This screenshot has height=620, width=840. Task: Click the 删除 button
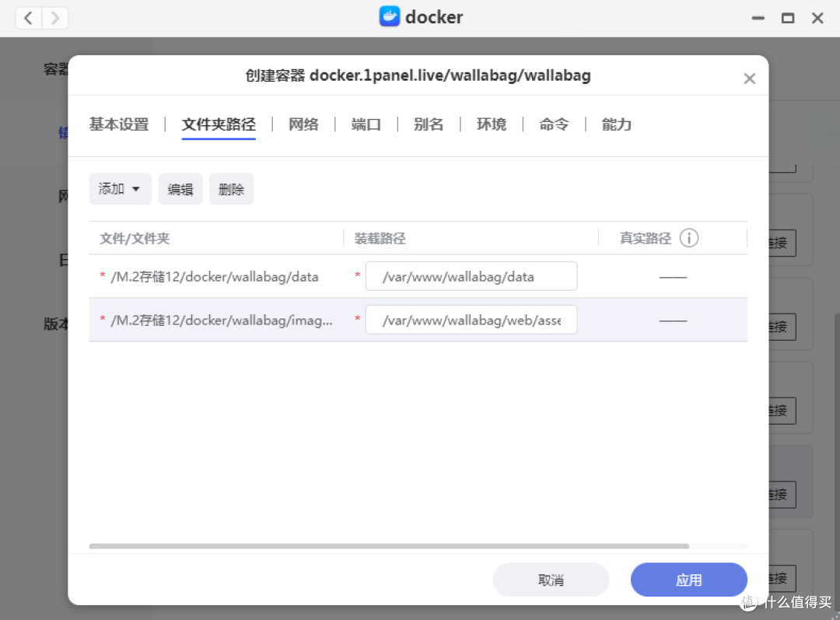(x=231, y=188)
